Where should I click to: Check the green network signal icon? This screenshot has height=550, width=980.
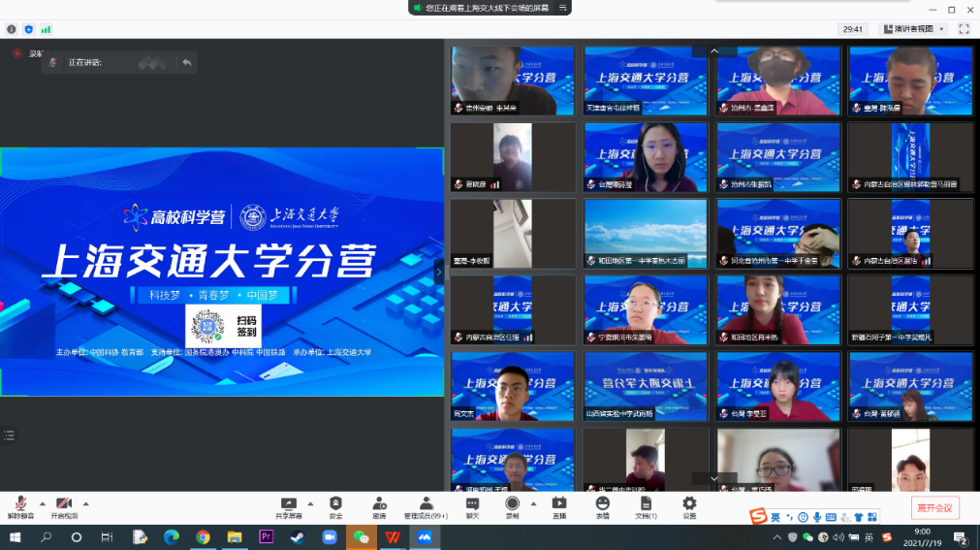tap(47, 29)
